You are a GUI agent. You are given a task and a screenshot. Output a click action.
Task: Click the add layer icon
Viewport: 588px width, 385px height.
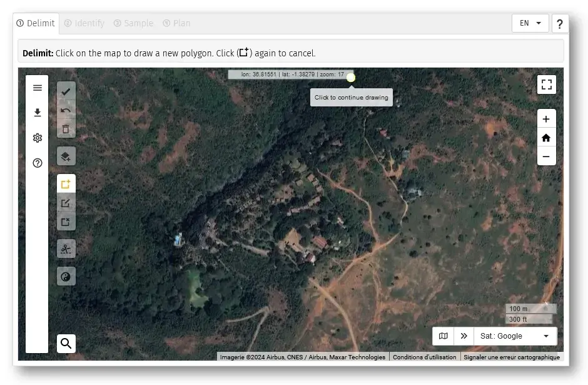pos(66,156)
